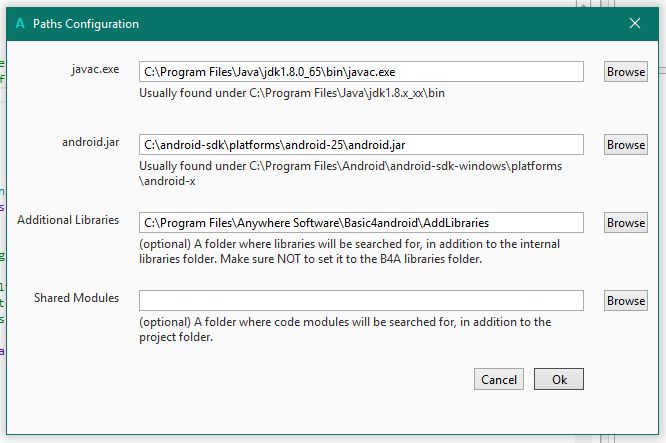This screenshot has height=443, width=666.
Task: Click the Paths Configuration window title
Action: (86, 23)
